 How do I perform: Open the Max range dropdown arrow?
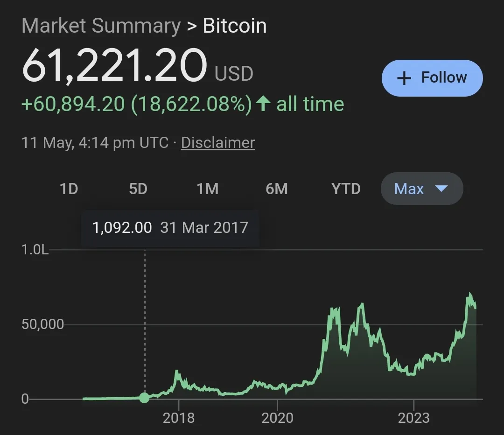pyautogui.click(x=441, y=188)
